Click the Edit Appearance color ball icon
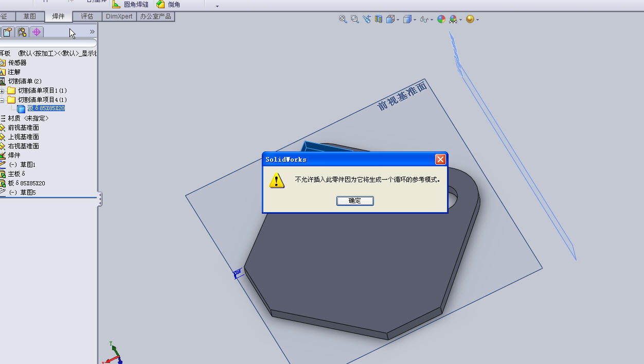This screenshot has width=644, height=364. pyautogui.click(x=441, y=19)
